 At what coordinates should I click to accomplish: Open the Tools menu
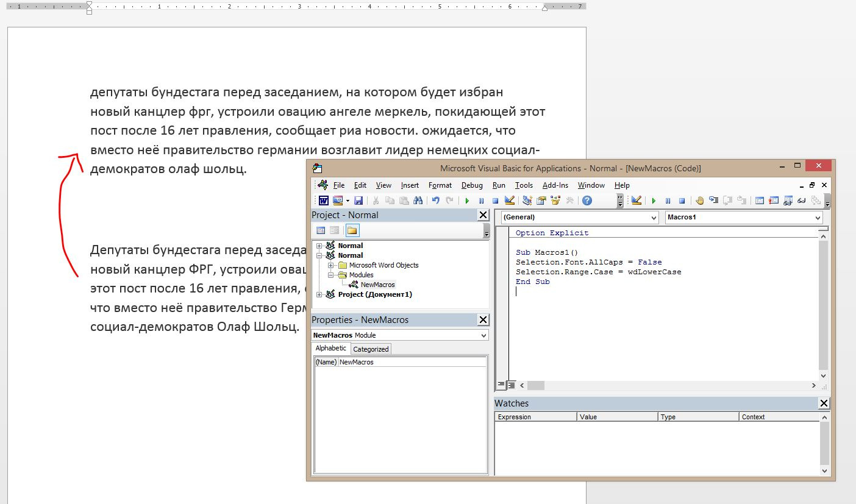(x=524, y=185)
